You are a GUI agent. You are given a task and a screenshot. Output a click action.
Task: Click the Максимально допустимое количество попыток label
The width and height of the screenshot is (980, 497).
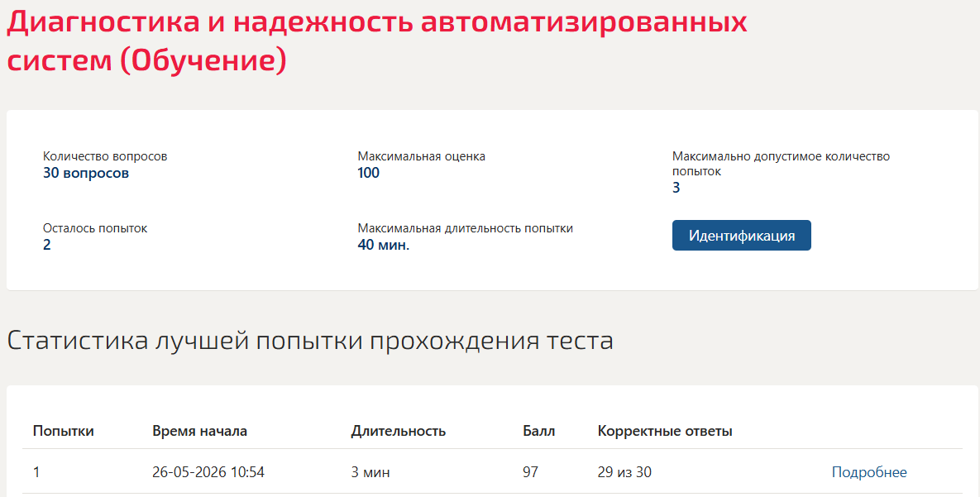tap(781, 163)
